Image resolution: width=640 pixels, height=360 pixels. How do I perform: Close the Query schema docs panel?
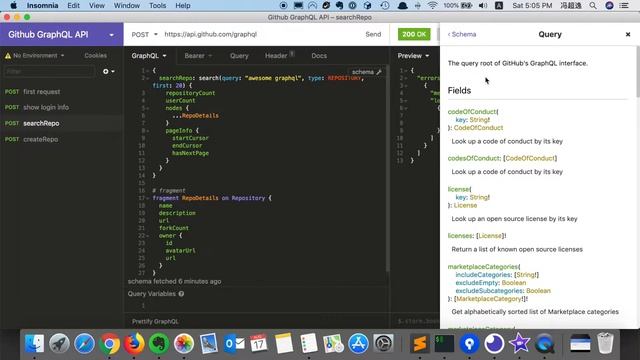click(628, 34)
